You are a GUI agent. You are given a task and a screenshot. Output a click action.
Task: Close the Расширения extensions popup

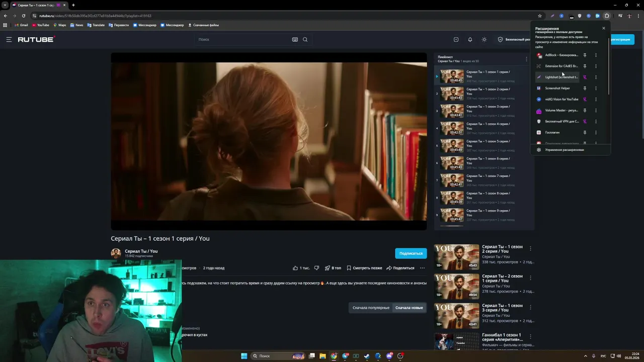point(604,28)
